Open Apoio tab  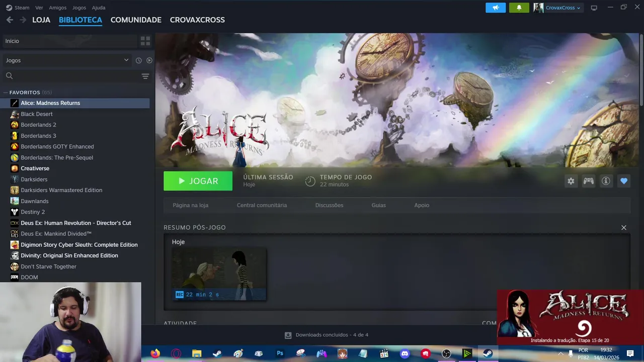point(422,205)
